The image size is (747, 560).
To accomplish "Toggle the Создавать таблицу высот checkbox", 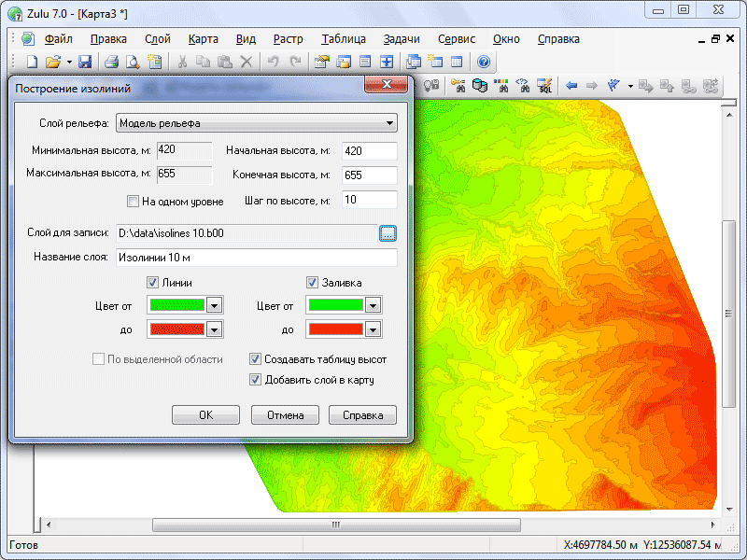I will (x=256, y=359).
